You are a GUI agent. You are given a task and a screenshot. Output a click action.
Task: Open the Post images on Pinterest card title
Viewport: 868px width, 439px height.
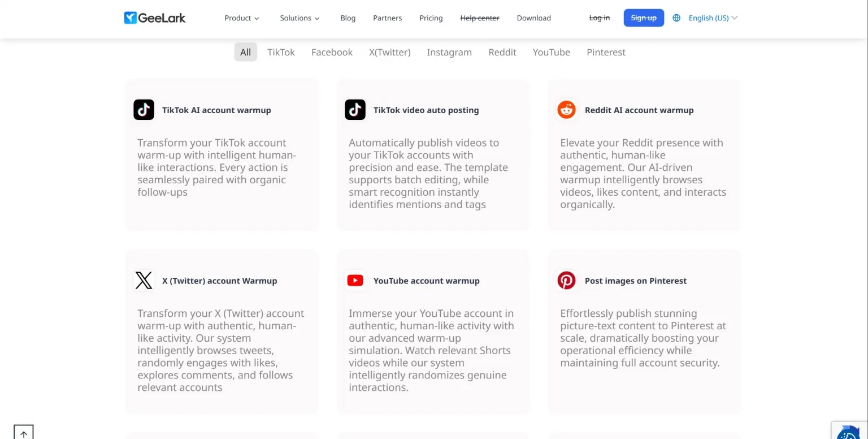[x=635, y=281]
